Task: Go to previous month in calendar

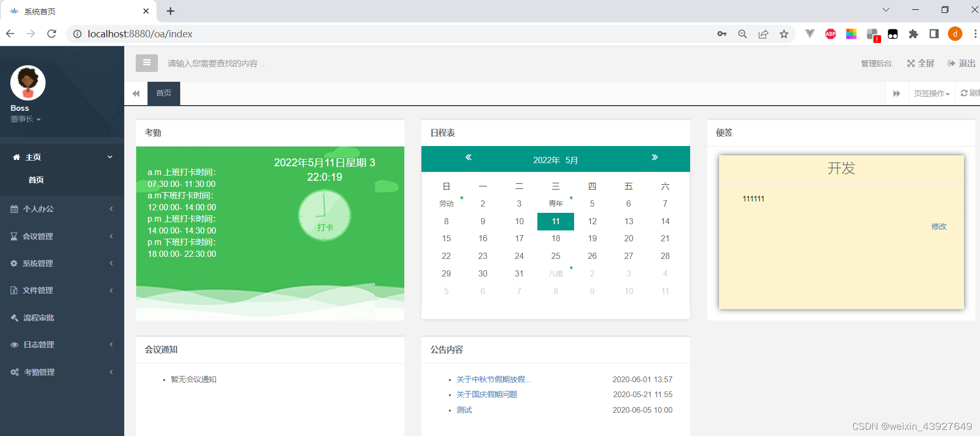Action: pyautogui.click(x=469, y=157)
